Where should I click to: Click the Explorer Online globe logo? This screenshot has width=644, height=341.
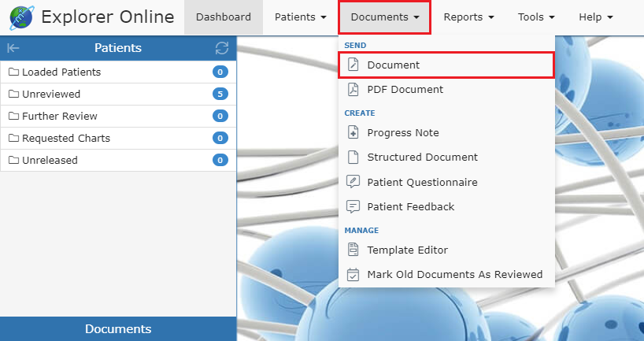tap(21, 17)
